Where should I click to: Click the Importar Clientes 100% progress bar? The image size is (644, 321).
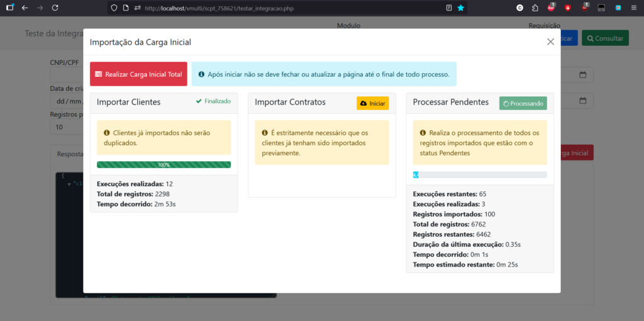pyautogui.click(x=164, y=165)
